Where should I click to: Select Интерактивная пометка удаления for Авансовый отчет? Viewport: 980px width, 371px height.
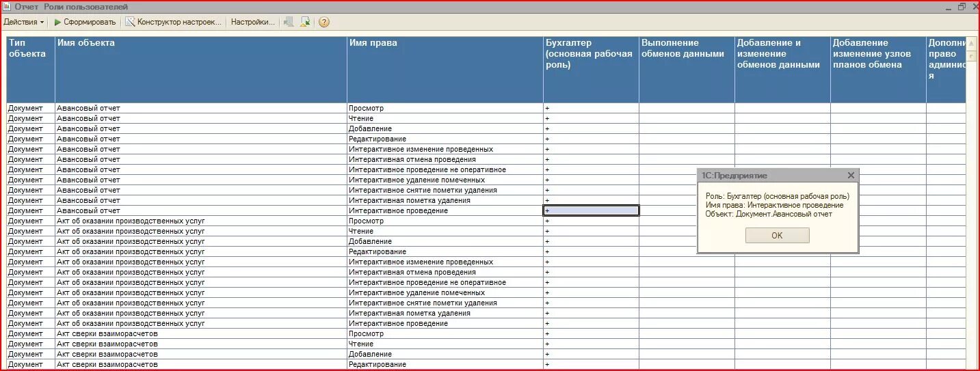click(445, 200)
